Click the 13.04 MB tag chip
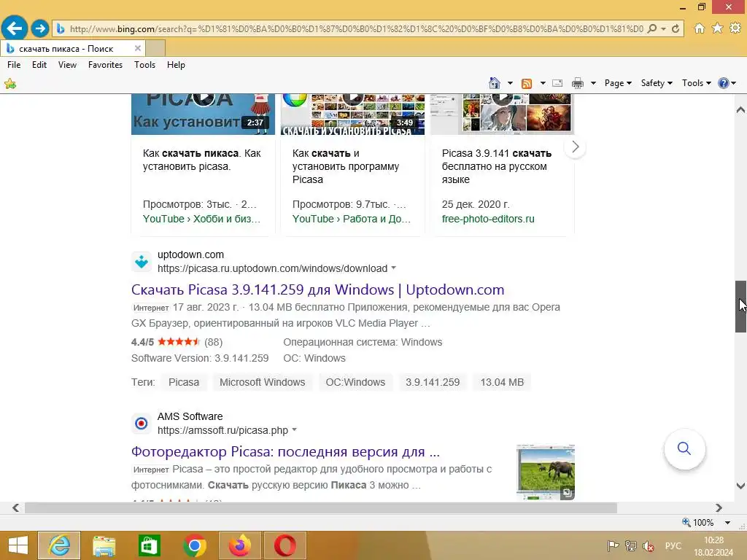The width and height of the screenshot is (747, 560). [x=502, y=382]
